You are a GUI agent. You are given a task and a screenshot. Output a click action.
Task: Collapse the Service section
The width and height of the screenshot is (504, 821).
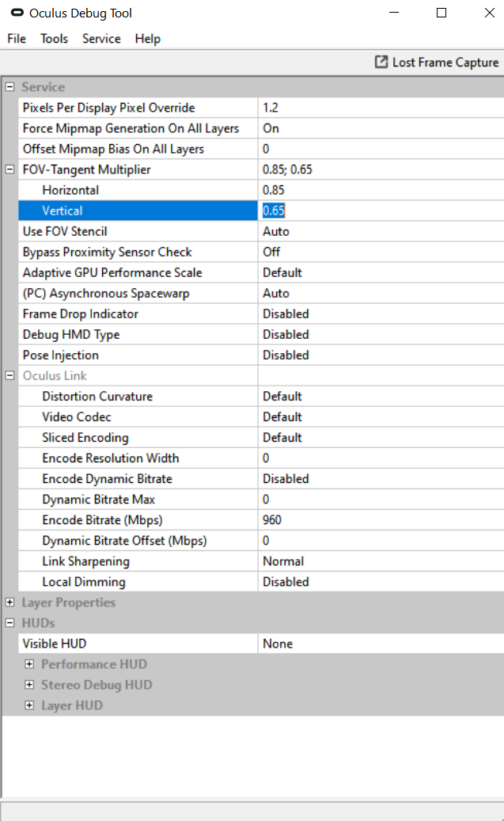10,87
